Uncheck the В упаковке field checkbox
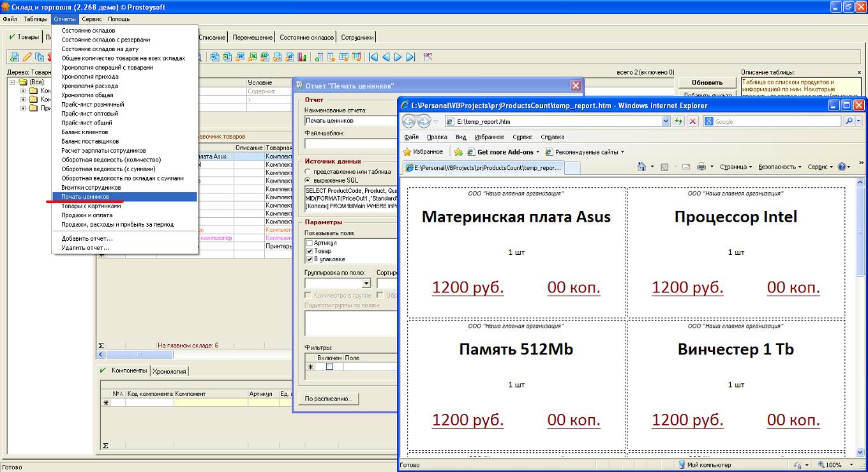 click(x=310, y=259)
